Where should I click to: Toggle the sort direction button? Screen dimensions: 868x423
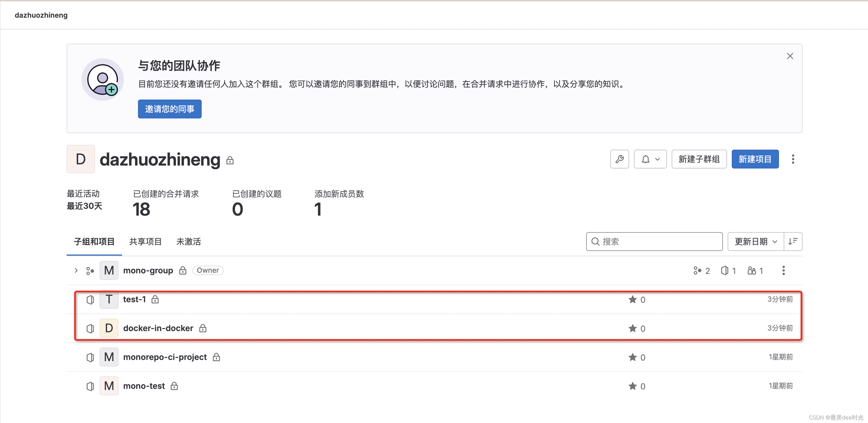coord(793,242)
